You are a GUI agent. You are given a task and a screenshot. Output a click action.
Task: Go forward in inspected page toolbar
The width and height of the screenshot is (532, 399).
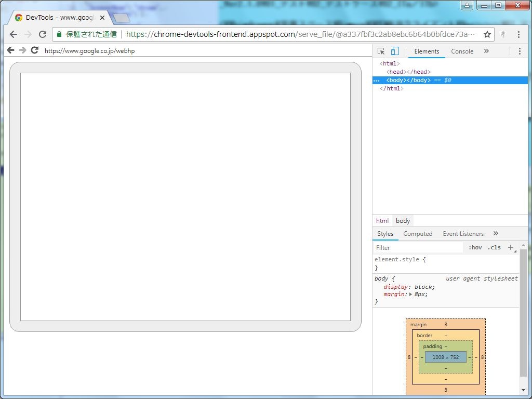[23, 50]
